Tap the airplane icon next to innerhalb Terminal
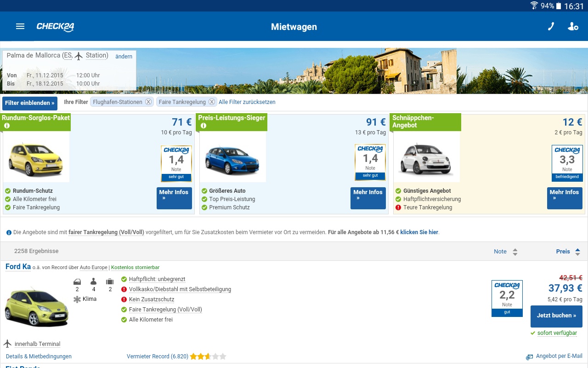The image size is (588, 368). [7, 344]
